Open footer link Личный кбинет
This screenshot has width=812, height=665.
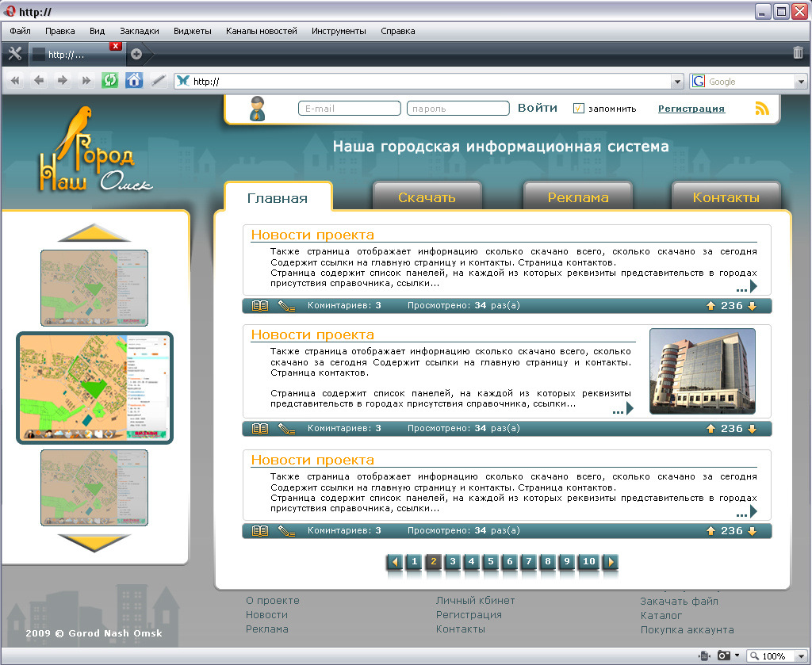click(476, 600)
